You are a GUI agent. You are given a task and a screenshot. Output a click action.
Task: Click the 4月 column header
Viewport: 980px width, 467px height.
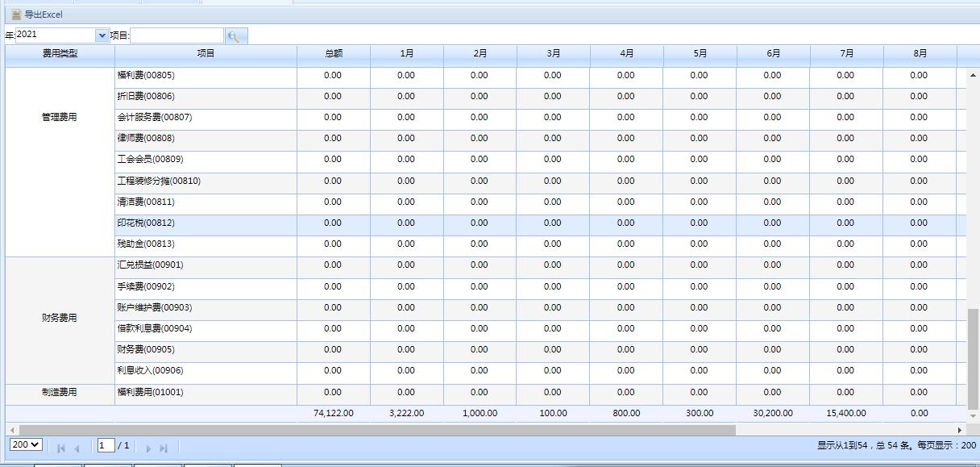click(627, 54)
